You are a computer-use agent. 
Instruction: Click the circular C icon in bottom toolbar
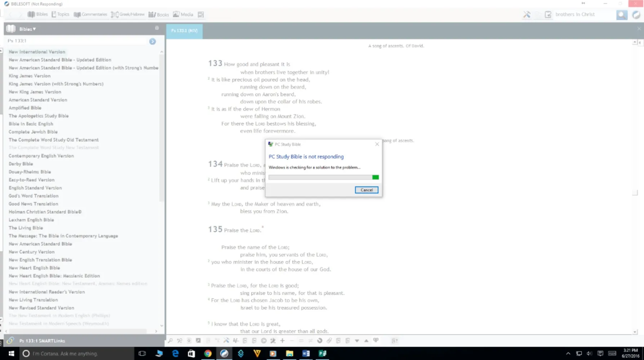point(264,341)
